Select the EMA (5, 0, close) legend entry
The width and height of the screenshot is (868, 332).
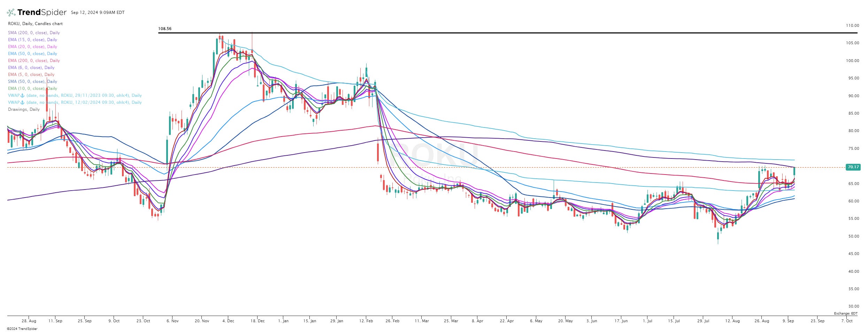click(31, 75)
